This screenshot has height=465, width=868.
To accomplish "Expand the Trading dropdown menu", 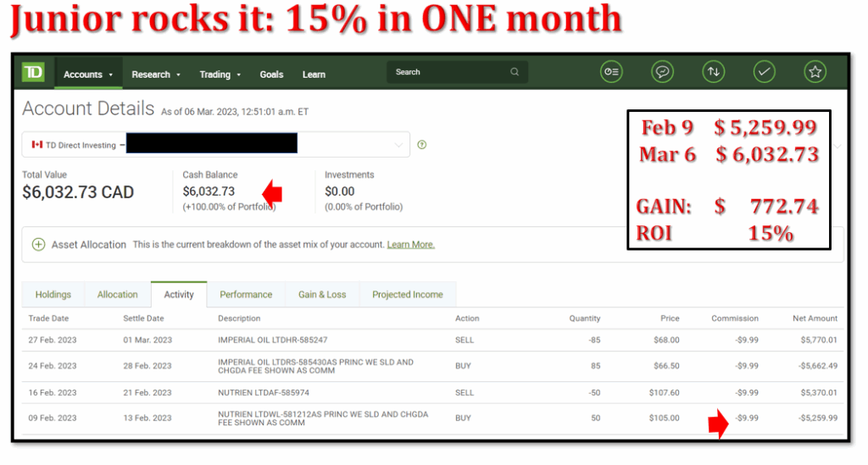I will (x=220, y=75).
